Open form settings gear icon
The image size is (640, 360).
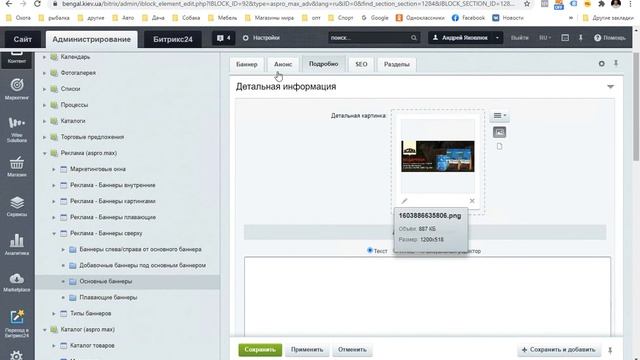pos(602,64)
